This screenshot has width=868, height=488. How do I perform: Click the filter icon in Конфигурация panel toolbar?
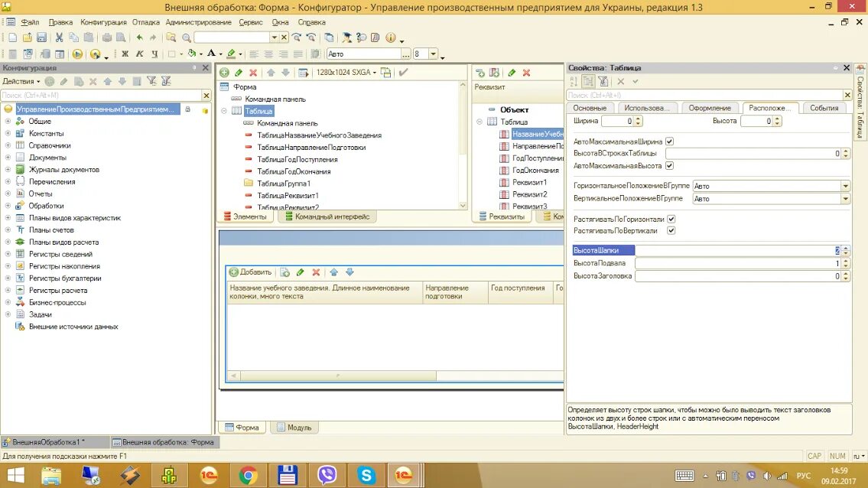(x=151, y=81)
